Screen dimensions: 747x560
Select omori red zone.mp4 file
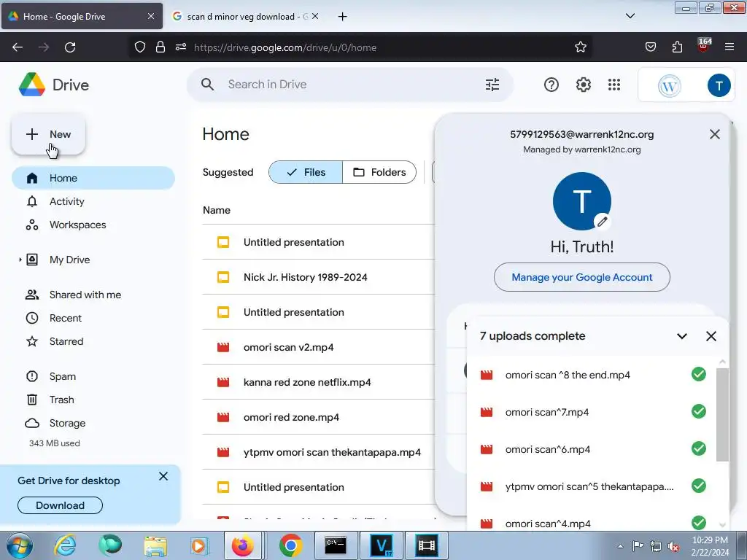(x=318, y=417)
